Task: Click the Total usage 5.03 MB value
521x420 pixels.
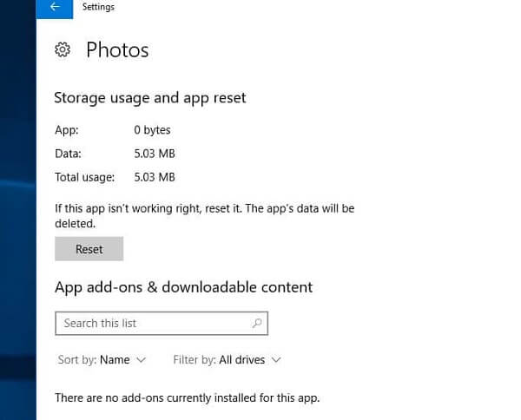Action: [x=154, y=177]
